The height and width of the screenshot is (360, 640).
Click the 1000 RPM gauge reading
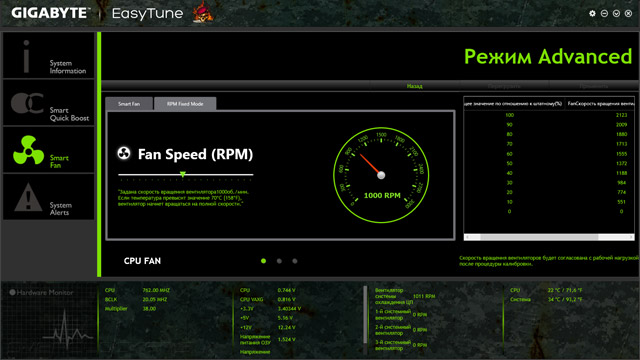382,196
